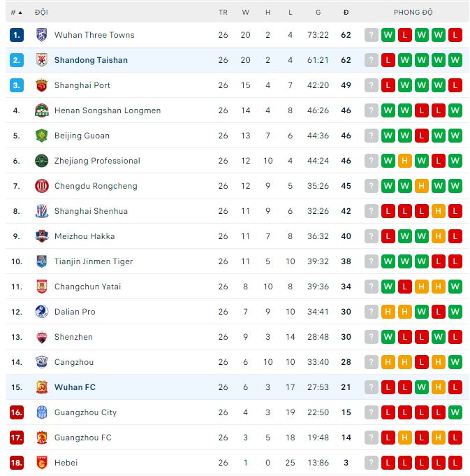Sort by the Đ points column header
This screenshot has height=476, width=470.
click(x=346, y=13)
